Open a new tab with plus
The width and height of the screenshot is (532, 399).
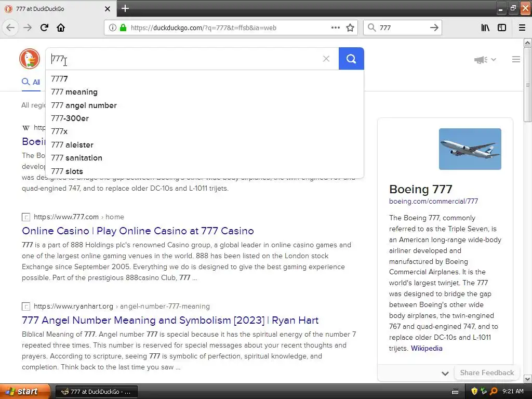click(125, 8)
